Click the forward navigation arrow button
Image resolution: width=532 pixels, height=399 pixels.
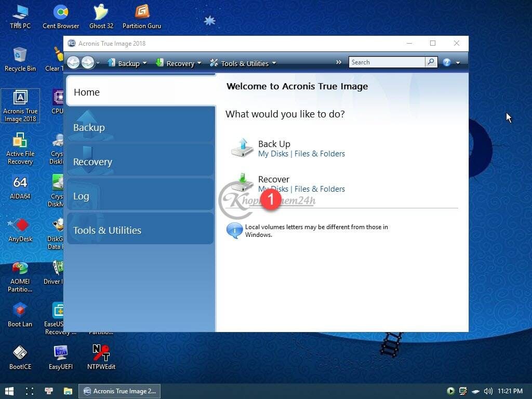88,63
